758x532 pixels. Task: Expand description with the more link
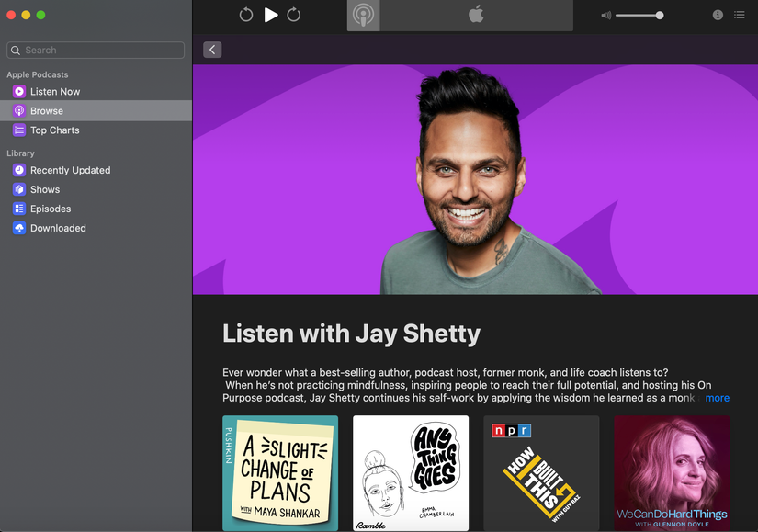tap(717, 398)
